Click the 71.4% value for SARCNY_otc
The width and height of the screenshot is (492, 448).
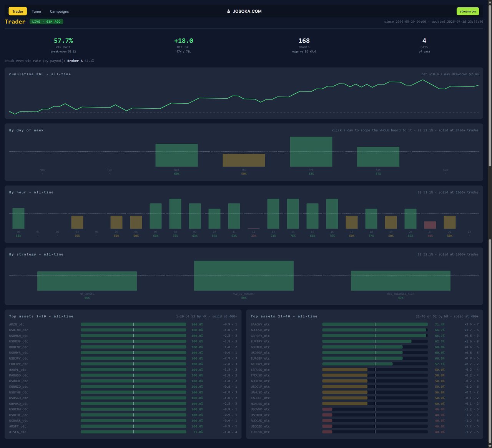tap(439, 324)
